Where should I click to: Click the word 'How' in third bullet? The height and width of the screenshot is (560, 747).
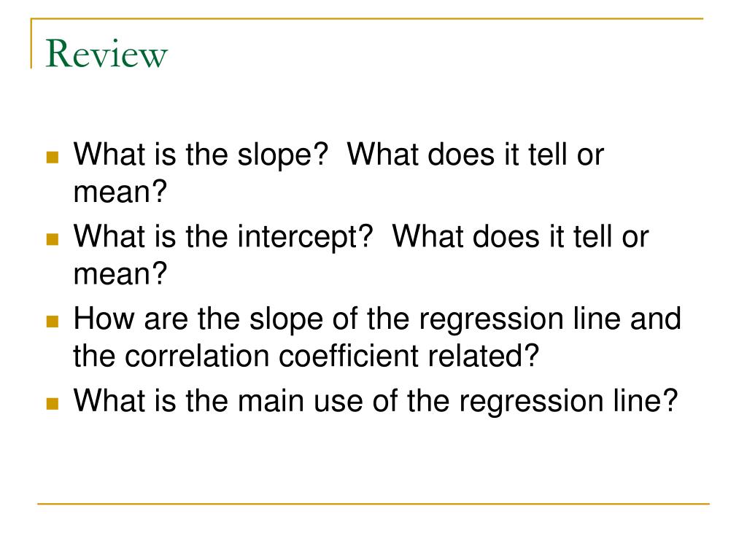point(104,319)
